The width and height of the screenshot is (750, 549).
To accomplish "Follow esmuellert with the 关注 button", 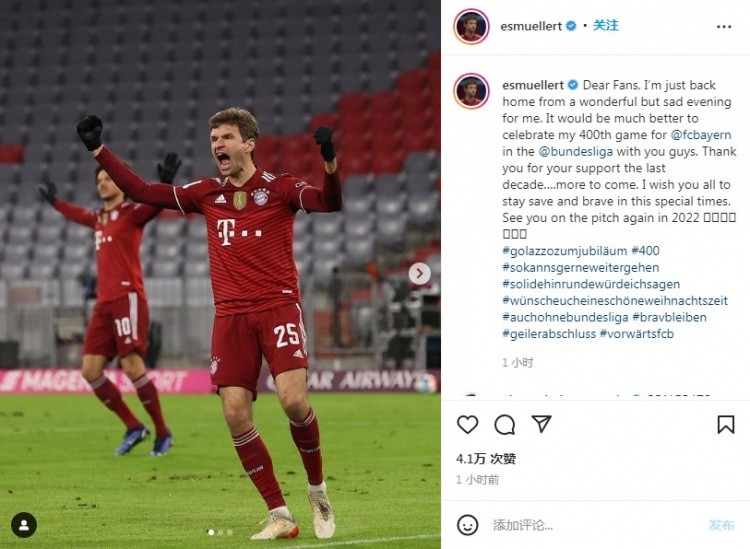I will point(606,25).
